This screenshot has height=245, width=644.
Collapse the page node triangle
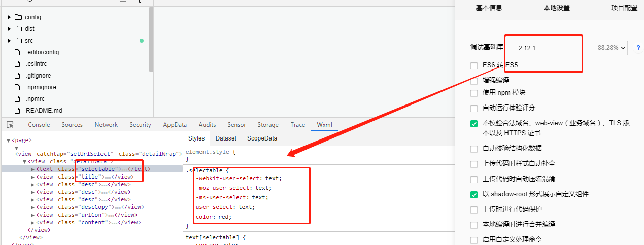click(8, 141)
